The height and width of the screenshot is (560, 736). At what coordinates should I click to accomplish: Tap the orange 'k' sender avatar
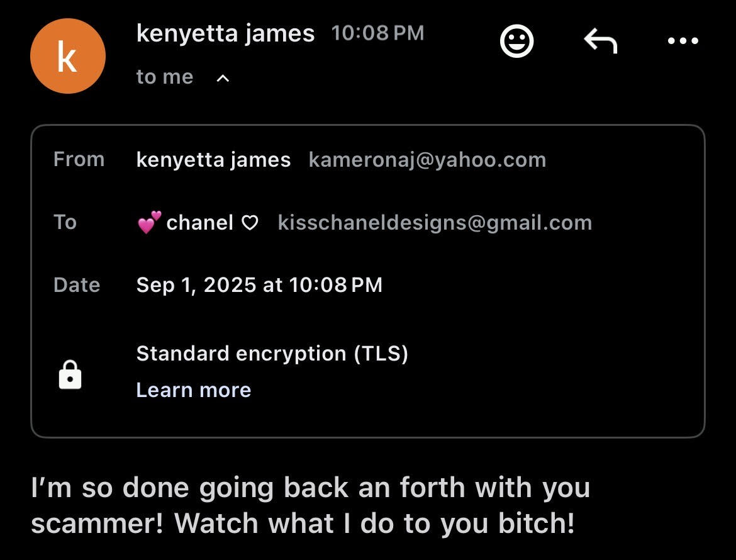[x=68, y=56]
